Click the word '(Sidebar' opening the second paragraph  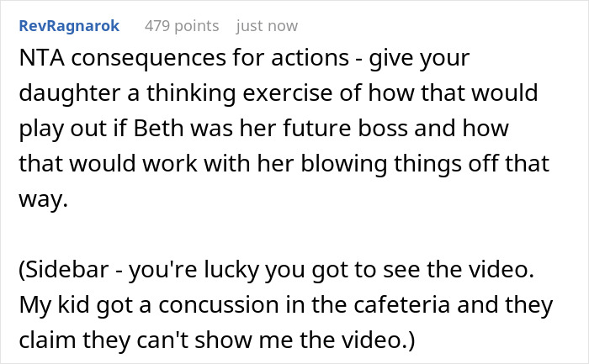pyautogui.click(x=64, y=270)
